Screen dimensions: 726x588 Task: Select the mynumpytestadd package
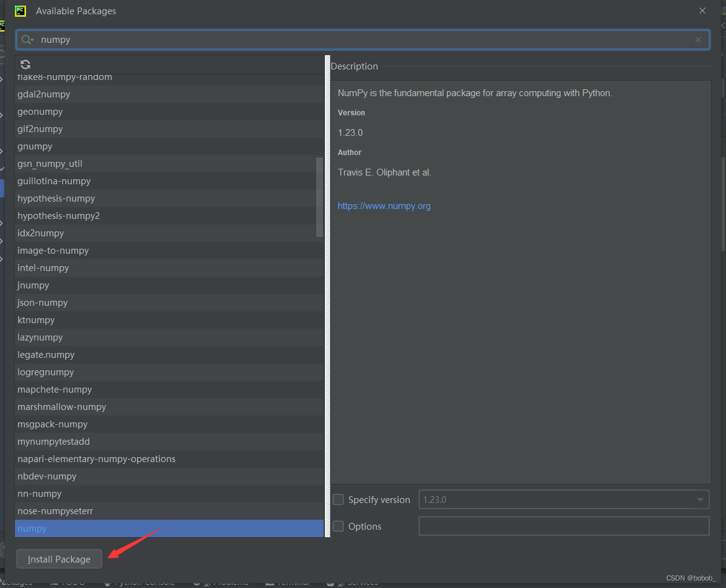(169, 442)
